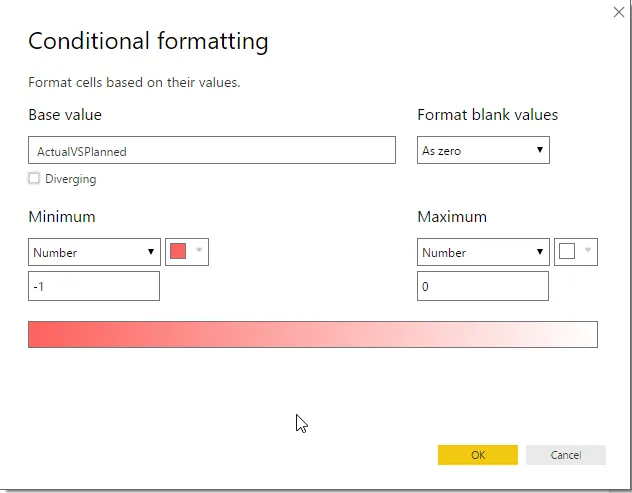Click the red-to-white gradient preview bar
This screenshot has width=632, height=493.
tap(312, 334)
